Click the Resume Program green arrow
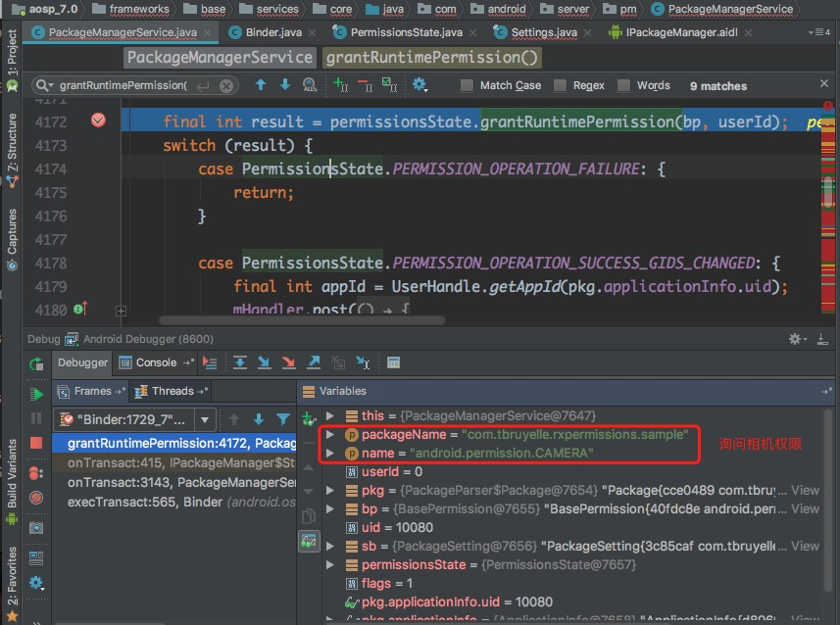840x625 pixels. pos(37,394)
